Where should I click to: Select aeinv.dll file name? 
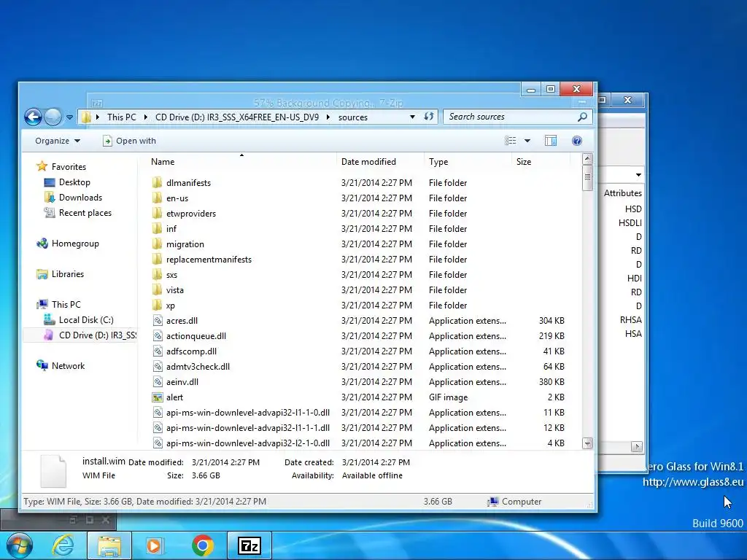(182, 382)
